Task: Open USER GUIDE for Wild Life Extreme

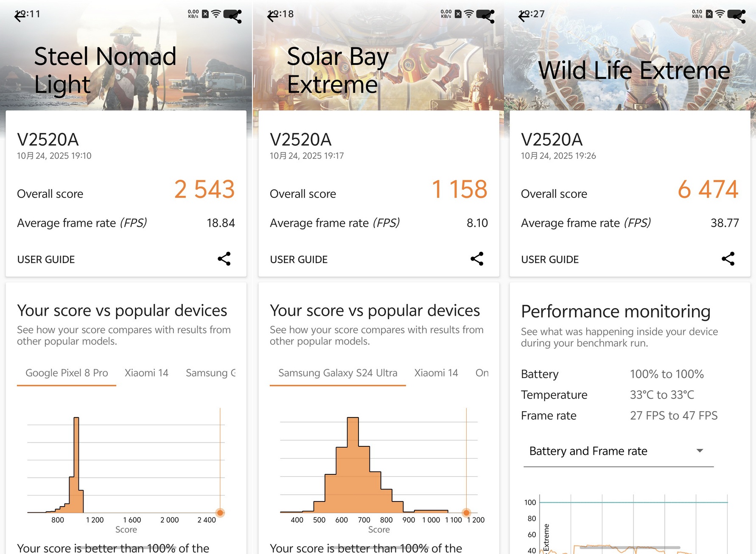Action: 550,259
